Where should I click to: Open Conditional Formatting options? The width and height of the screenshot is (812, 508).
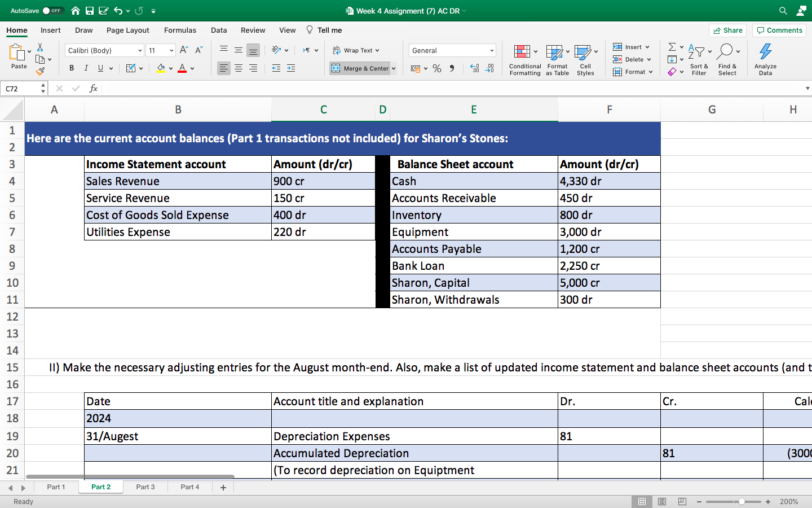click(524, 59)
